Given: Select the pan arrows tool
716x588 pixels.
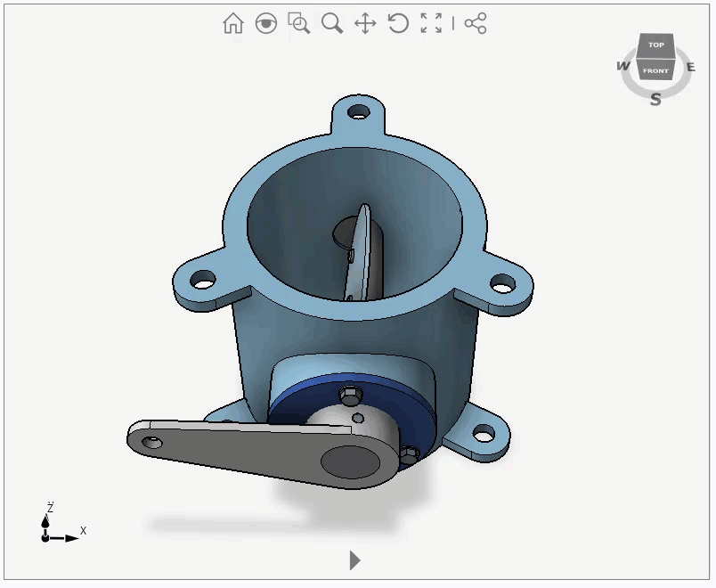Looking at the screenshot, I should 365,23.
